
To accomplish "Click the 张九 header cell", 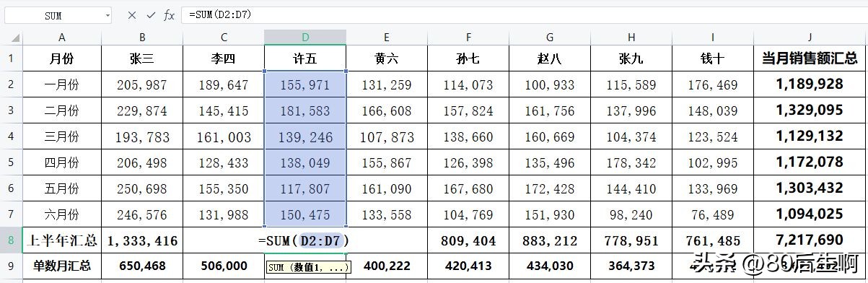I will [x=631, y=58].
